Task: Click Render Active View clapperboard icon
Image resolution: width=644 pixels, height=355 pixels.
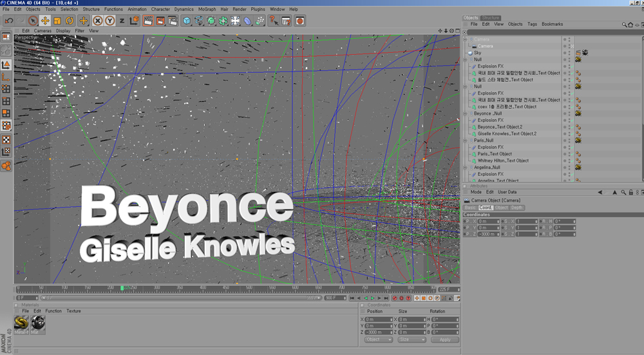Action: [148, 21]
